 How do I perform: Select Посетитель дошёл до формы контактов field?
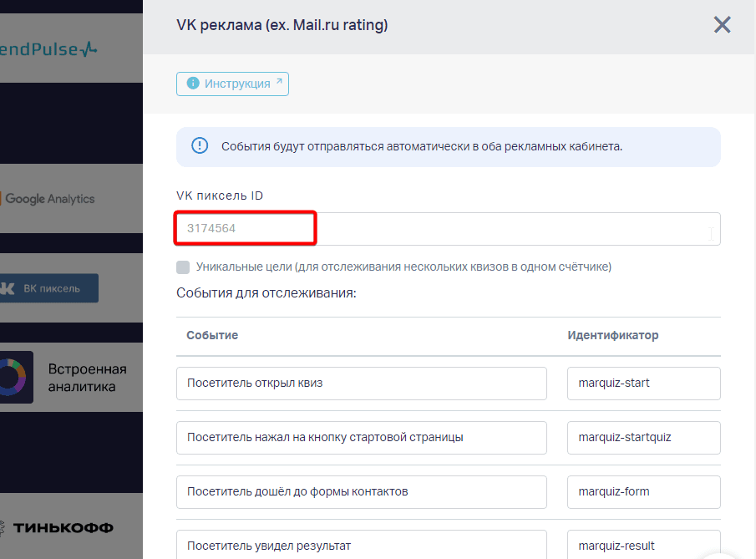(x=361, y=492)
